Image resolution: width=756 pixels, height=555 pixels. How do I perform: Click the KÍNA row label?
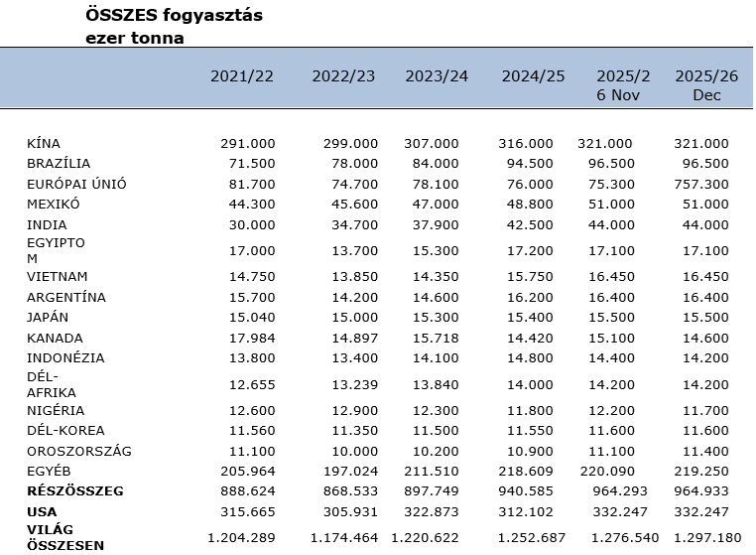(x=44, y=144)
